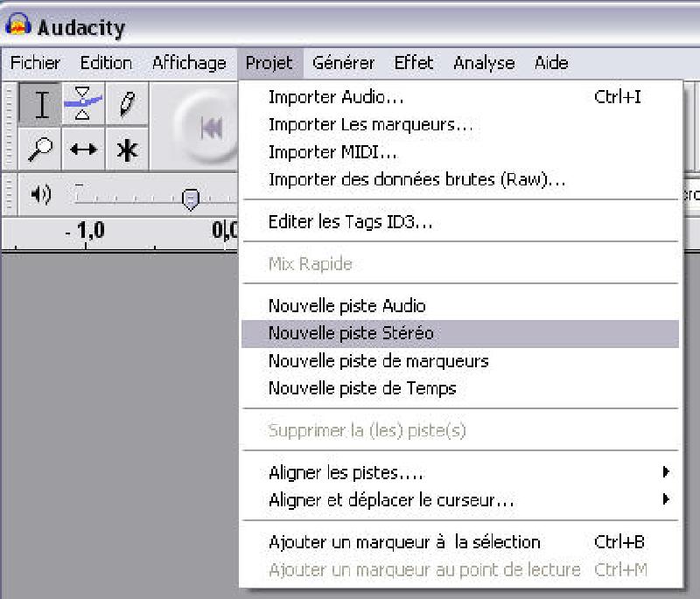Open Editer les Tags ID3...
This screenshot has width=700, height=599.
click(460, 221)
